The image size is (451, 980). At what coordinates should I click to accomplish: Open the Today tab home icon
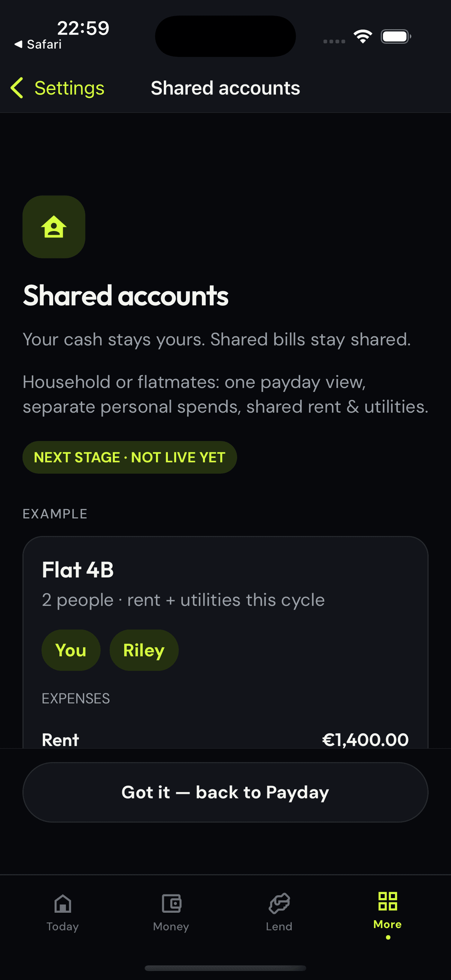[63, 903]
